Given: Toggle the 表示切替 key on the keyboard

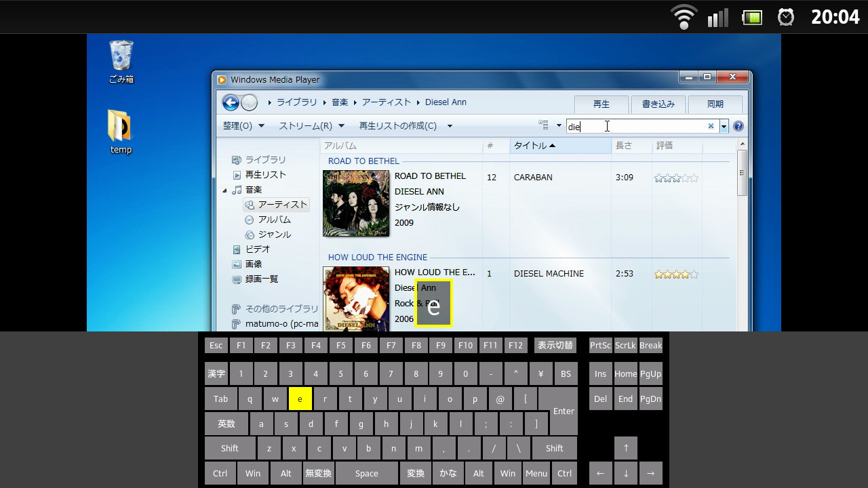Looking at the screenshot, I should coord(555,345).
